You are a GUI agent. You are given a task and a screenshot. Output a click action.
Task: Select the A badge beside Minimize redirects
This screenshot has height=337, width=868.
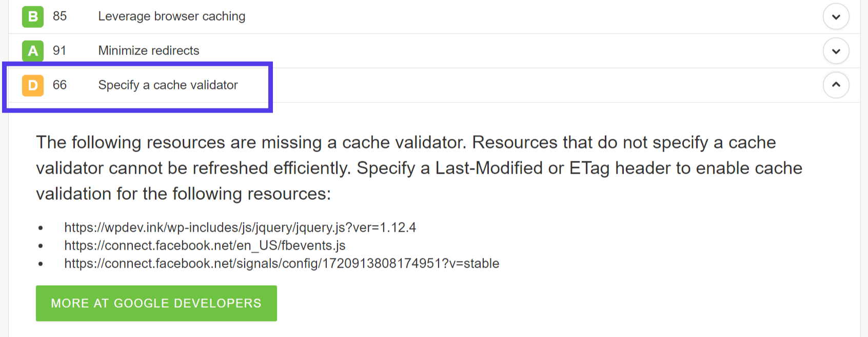32,50
